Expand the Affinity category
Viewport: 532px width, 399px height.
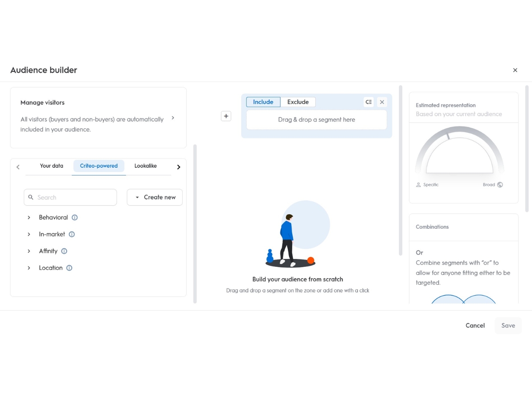coord(29,251)
